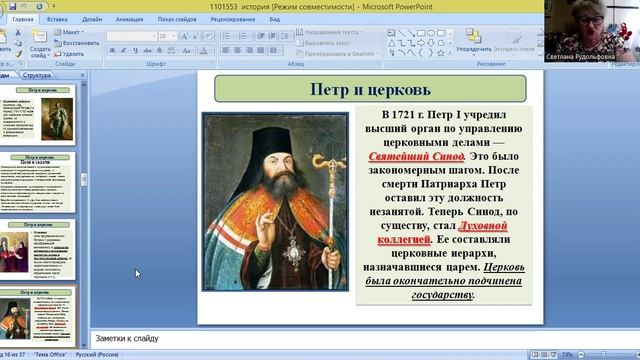Image resolution: width=640 pixels, height=360 pixels.
Task: Click the Cut scissors icon
Action: coord(18,32)
